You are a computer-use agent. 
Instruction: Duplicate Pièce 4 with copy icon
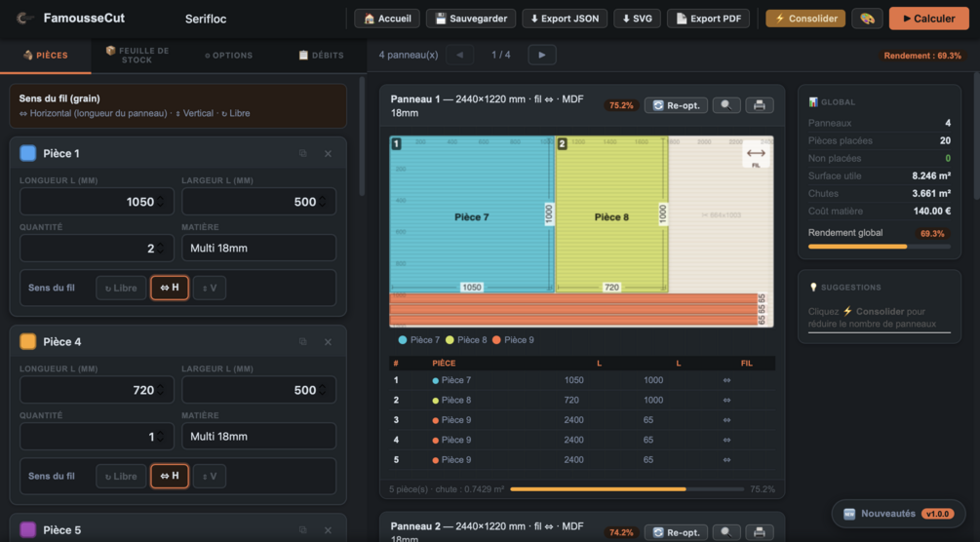click(x=303, y=341)
